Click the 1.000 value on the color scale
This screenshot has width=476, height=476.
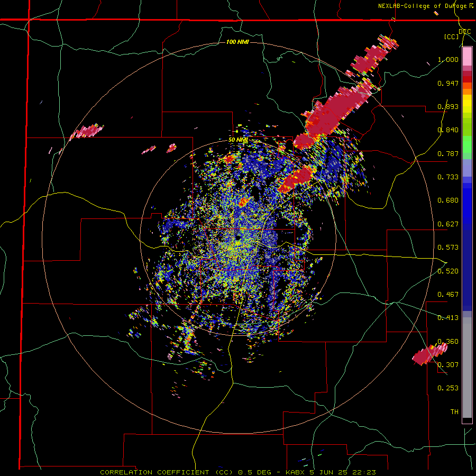point(448,59)
